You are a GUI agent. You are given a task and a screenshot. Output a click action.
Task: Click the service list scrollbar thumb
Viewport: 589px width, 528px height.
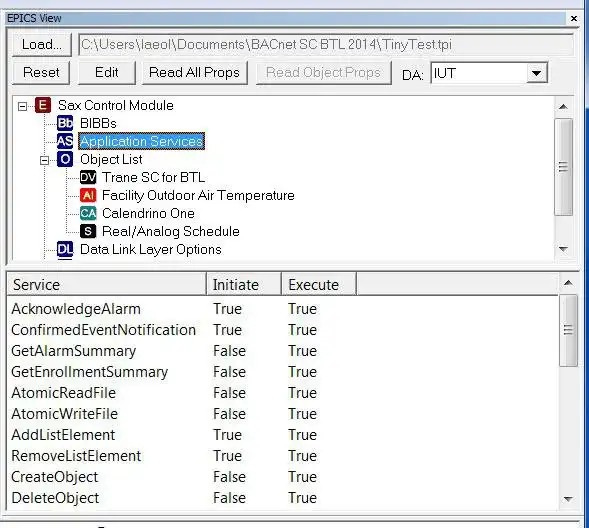[x=568, y=330]
